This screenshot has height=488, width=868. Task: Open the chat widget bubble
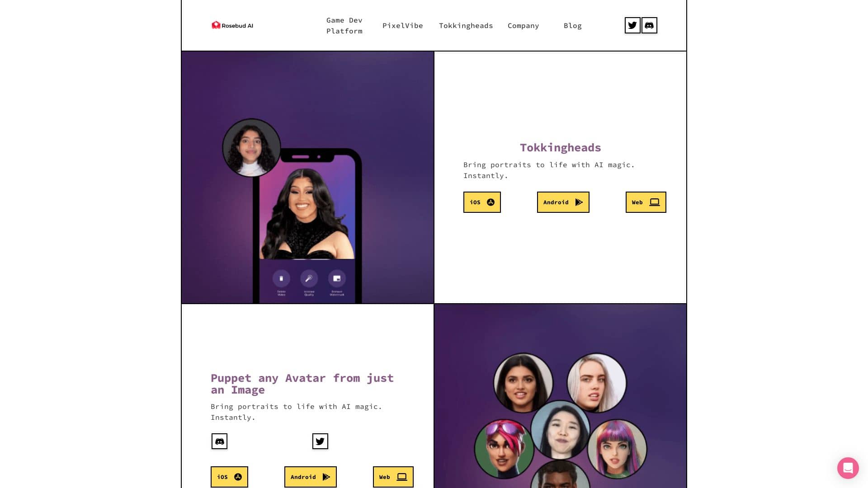point(848,468)
